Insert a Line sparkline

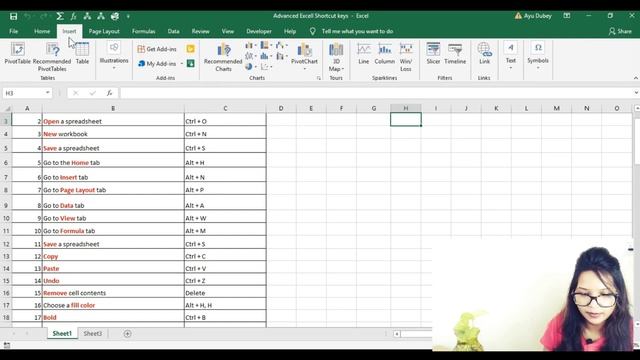click(364, 53)
